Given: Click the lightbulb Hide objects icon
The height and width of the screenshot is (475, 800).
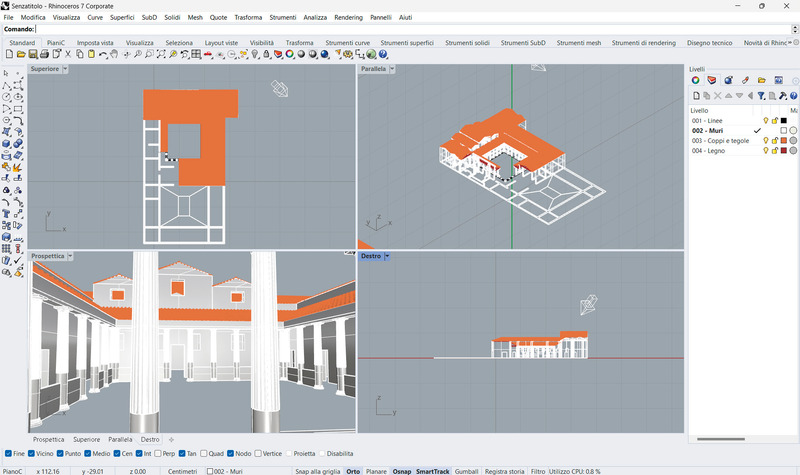Looking at the screenshot, I should [x=255, y=54].
